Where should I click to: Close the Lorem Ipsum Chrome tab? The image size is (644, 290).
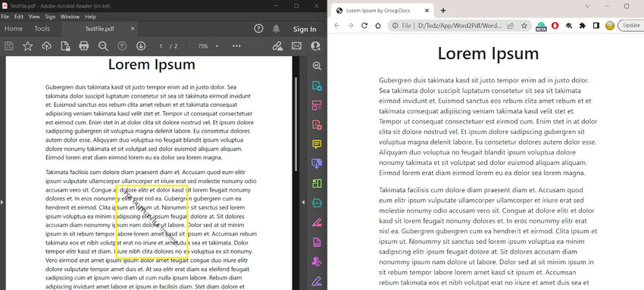coord(427,11)
